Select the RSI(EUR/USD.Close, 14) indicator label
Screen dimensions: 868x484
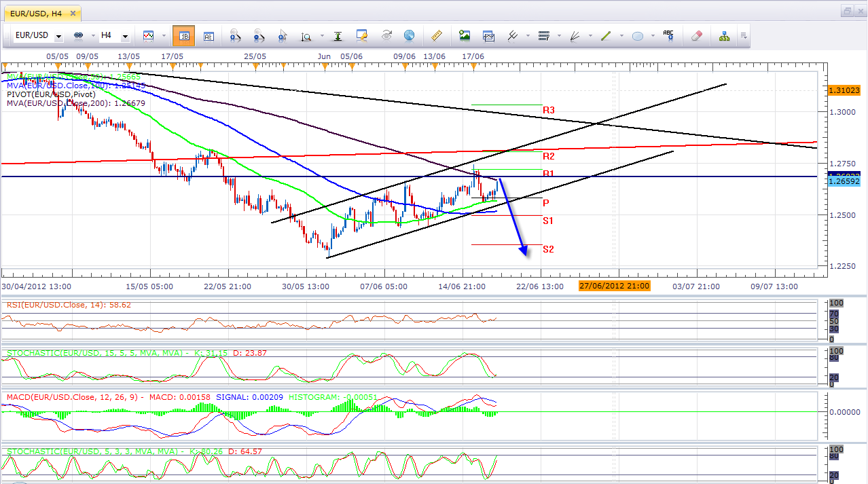pyautogui.click(x=69, y=305)
